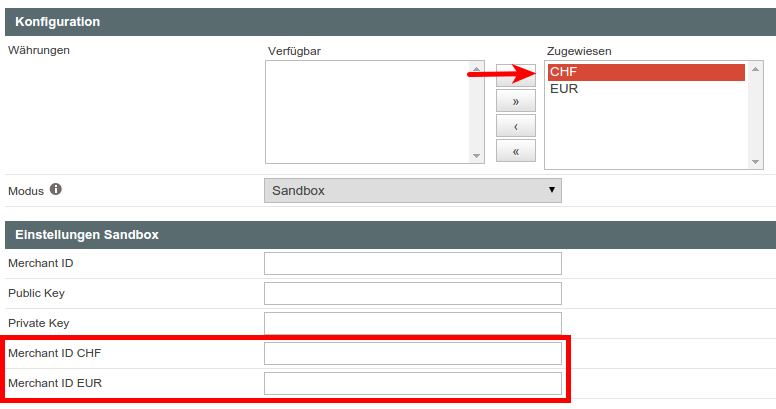Viewport: 776px width, 409px height.
Task: Click the Merchant ID EUR input field
Action: click(412, 383)
